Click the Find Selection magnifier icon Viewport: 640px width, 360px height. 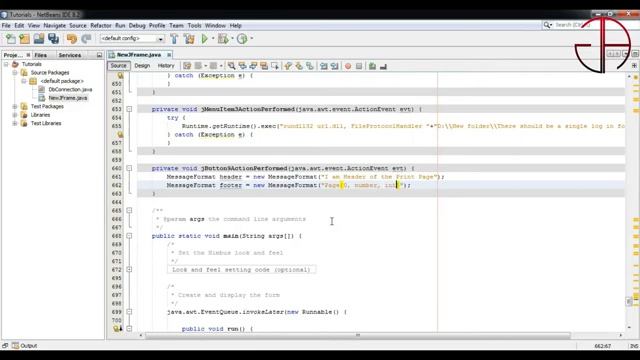(x=231, y=66)
